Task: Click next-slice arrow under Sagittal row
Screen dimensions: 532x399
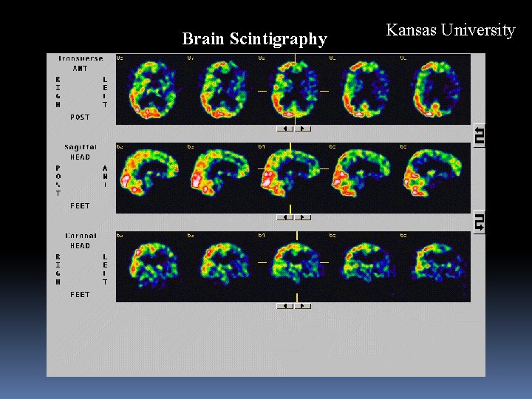Action: [x=303, y=217]
